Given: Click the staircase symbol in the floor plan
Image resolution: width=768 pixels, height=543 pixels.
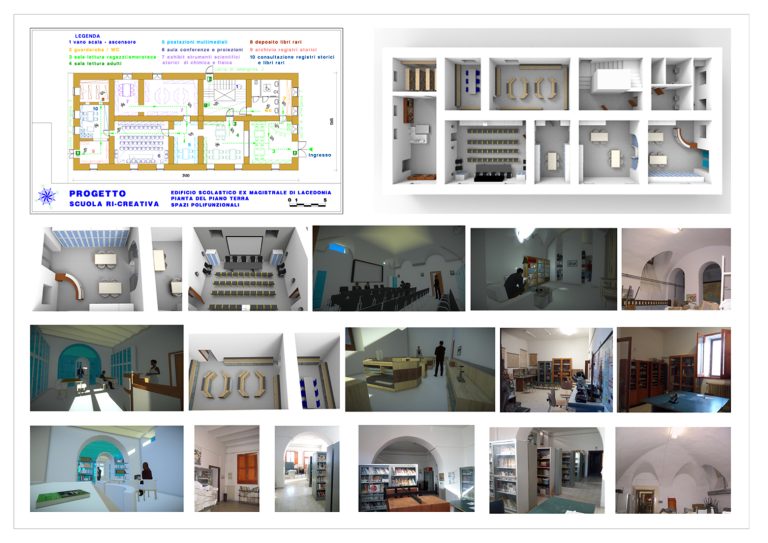Looking at the screenshot, I should [221, 92].
